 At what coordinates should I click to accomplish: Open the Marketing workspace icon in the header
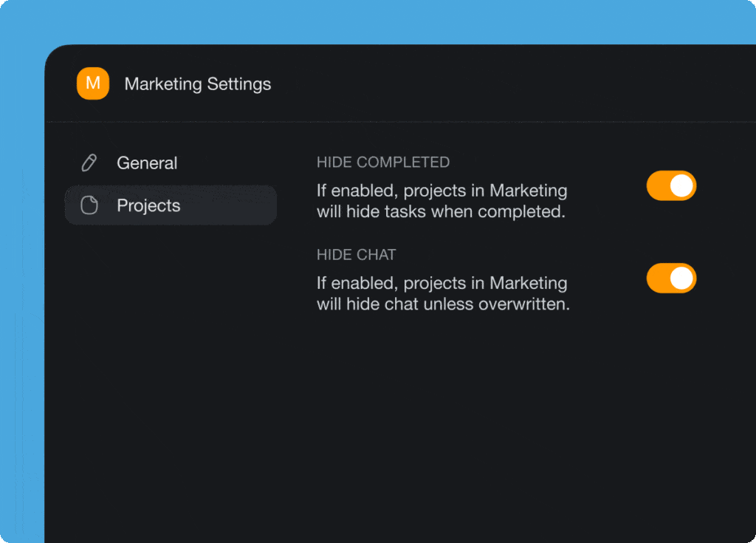tap(92, 83)
